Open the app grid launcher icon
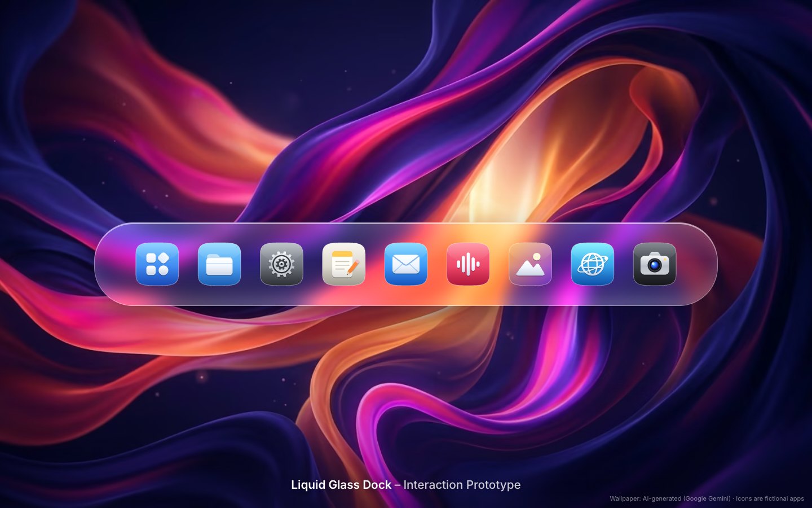This screenshot has height=508, width=812. point(157,264)
